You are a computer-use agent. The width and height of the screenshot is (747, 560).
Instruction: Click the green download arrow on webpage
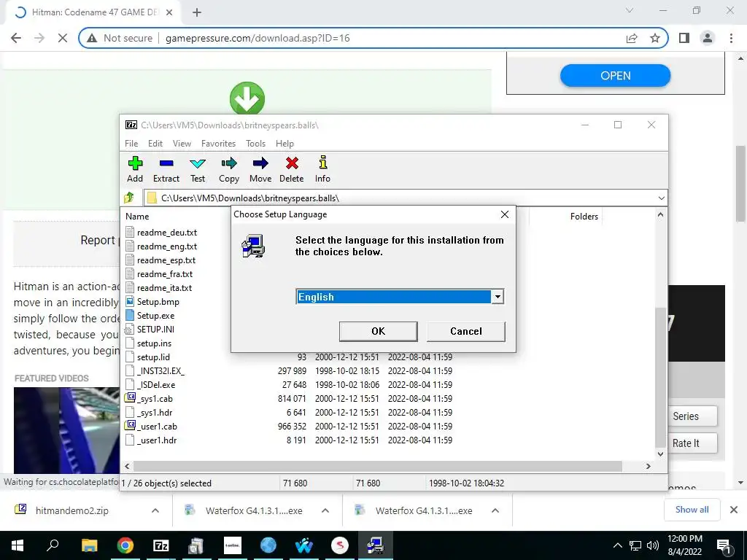click(x=247, y=98)
